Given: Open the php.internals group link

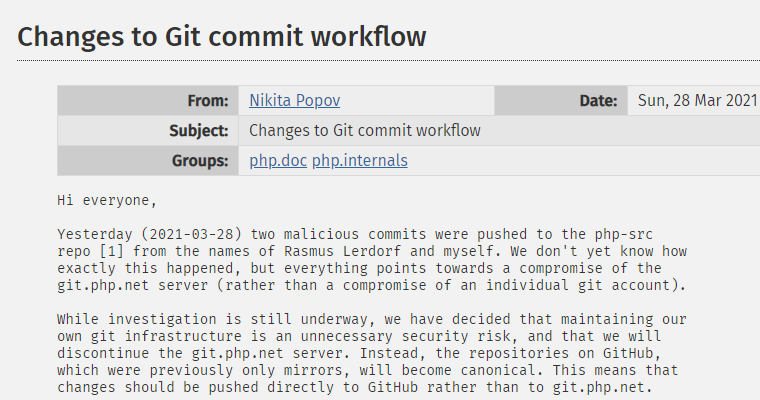Looking at the screenshot, I should (360, 160).
